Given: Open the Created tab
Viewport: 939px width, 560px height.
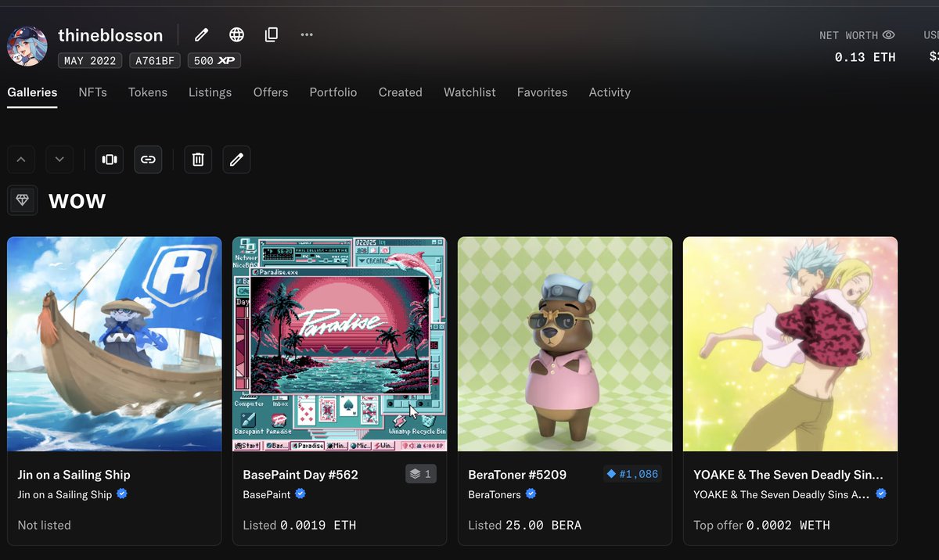Looking at the screenshot, I should 401,92.
